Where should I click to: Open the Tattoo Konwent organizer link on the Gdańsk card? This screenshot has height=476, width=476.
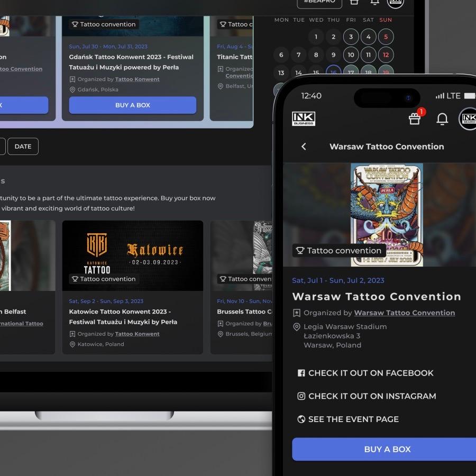(x=137, y=79)
